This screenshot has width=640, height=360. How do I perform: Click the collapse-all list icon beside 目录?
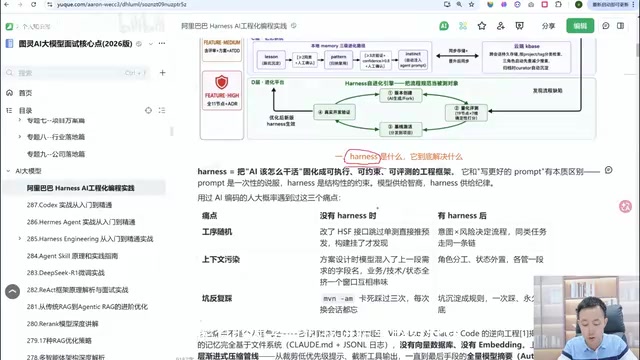pos(162,110)
